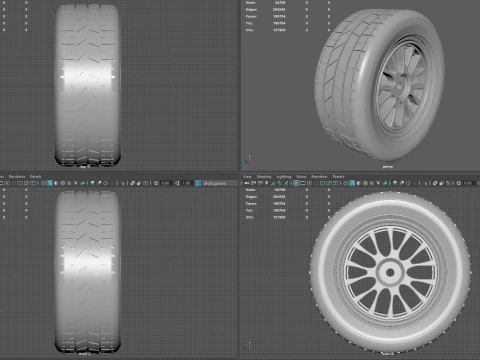Open Panels menu in bottom-right panel
480x360 pixels.
point(338,177)
